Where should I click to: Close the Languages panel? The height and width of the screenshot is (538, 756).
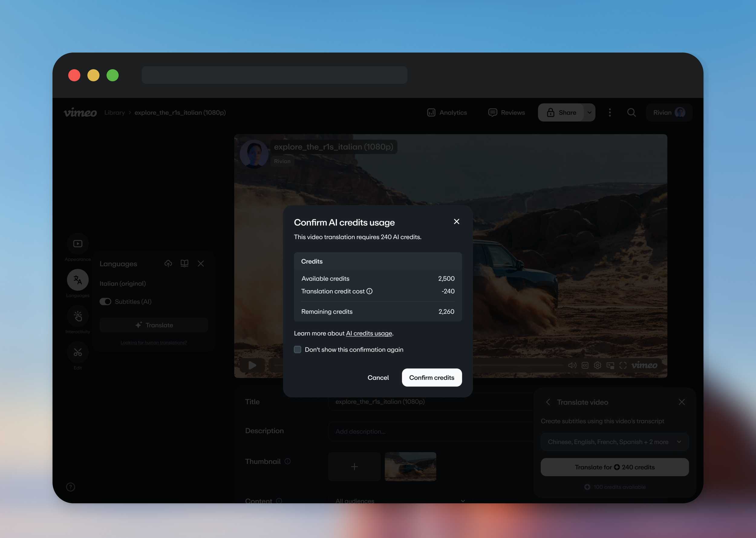click(200, 263)
